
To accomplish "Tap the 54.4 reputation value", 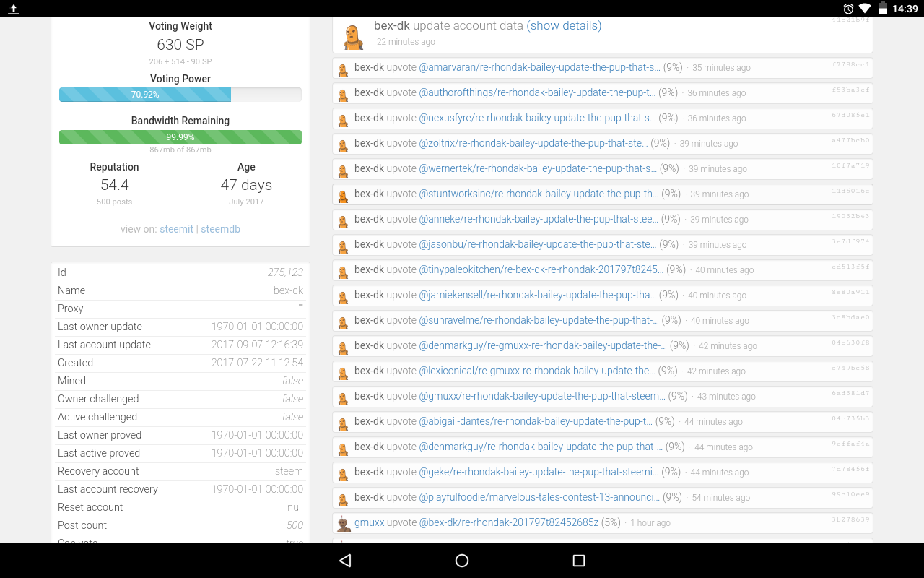I will click(115, 185).
